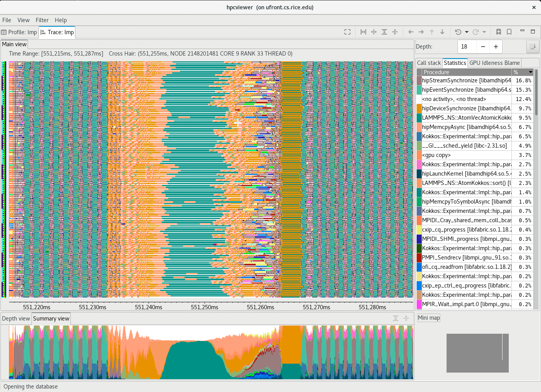Open the percentage column sort dropdown

tap(530, 72)
